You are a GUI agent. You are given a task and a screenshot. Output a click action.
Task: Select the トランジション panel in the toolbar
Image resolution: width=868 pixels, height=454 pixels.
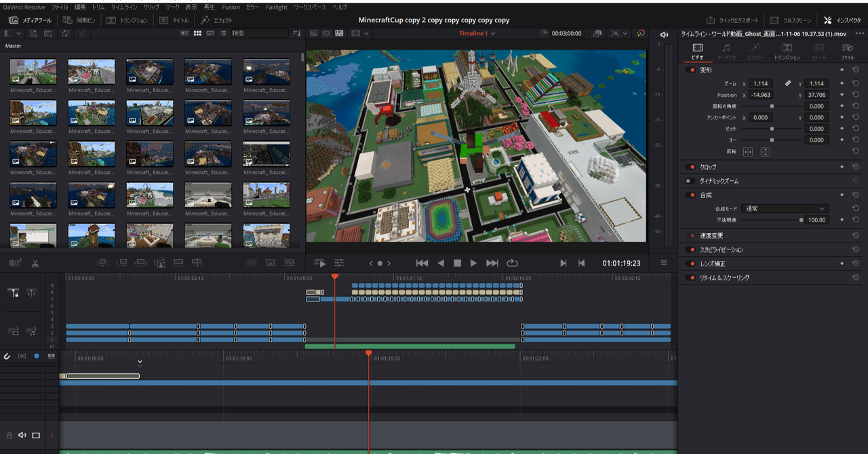pos(132,20)
